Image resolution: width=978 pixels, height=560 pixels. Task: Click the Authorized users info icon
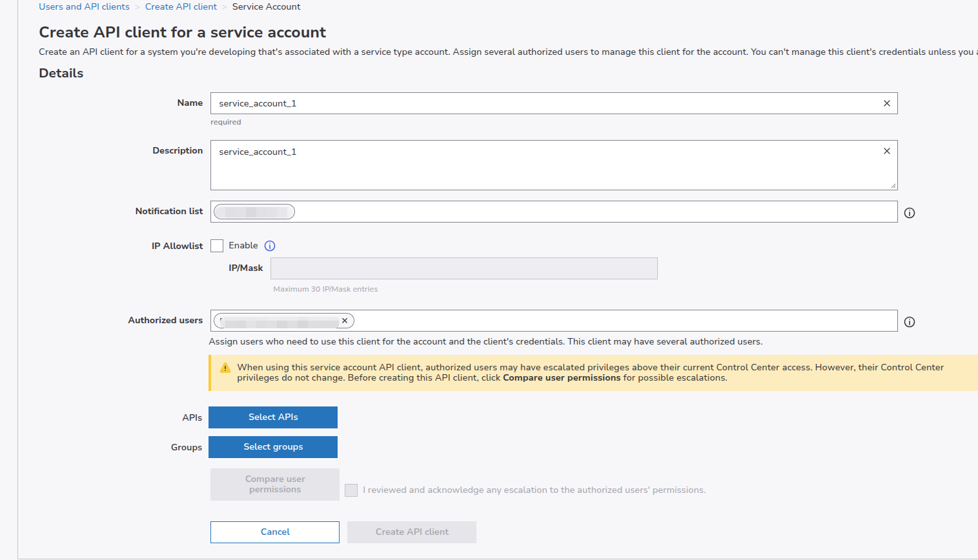(909, 322)
